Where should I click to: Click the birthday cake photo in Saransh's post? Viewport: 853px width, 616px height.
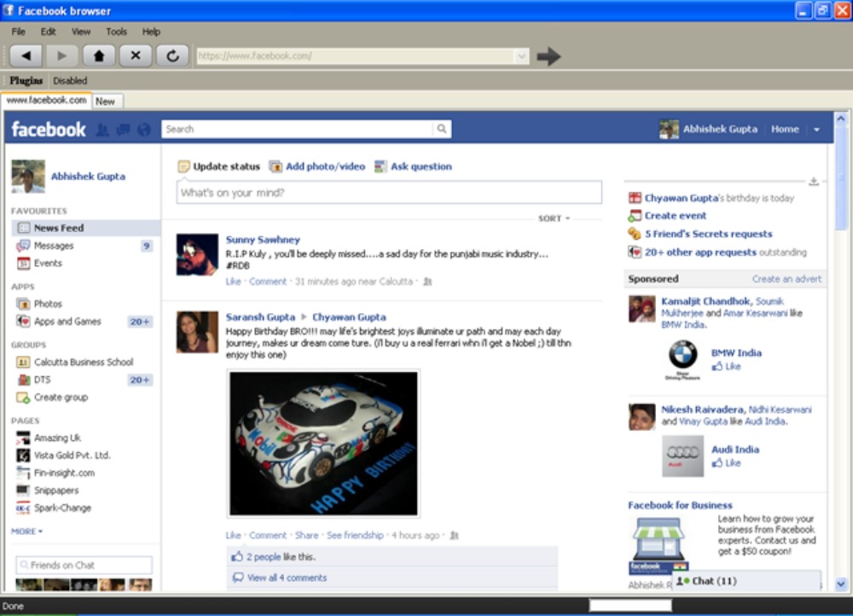(322, 442)
